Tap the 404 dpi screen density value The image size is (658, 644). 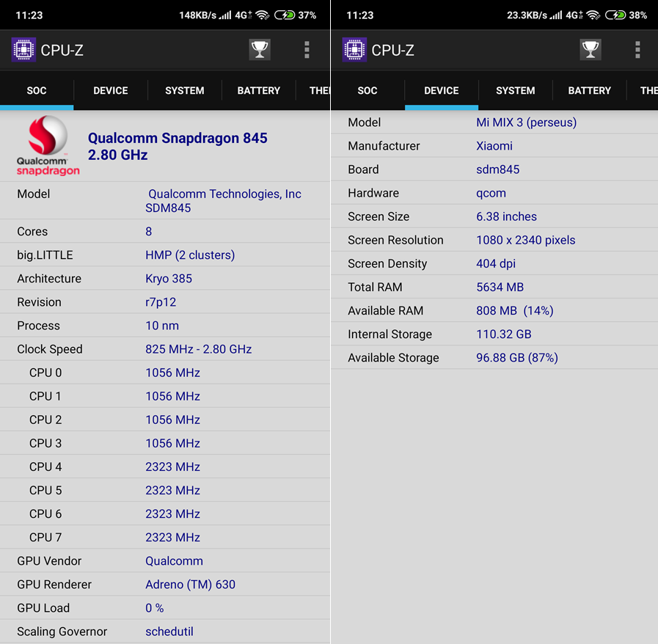(496, 263)
